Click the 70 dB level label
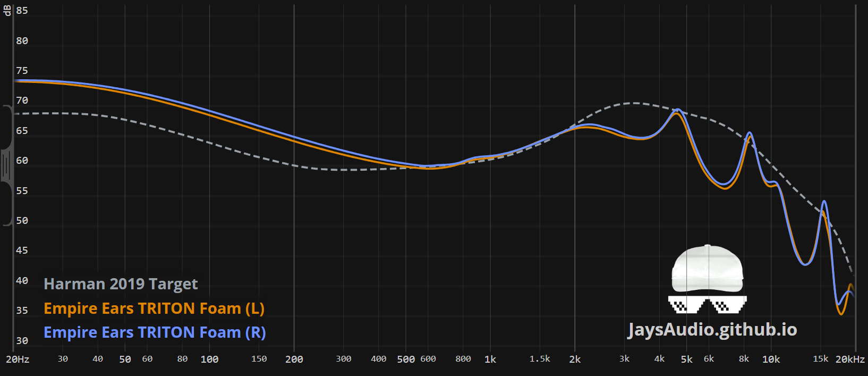 [22, 101]
